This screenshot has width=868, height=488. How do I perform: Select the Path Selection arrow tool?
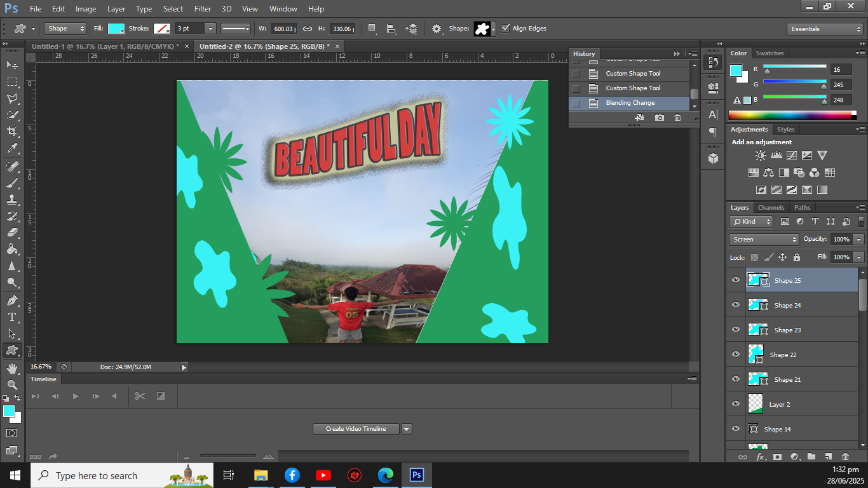tap(12, 334)
